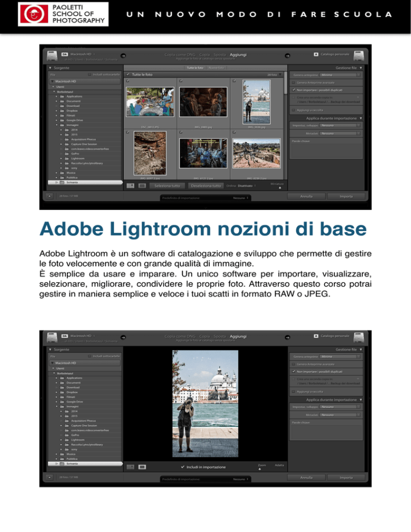Enable 'Aggiungi a raccolta' in the top dialog
The image size is (411, 532).
[294, 110]
